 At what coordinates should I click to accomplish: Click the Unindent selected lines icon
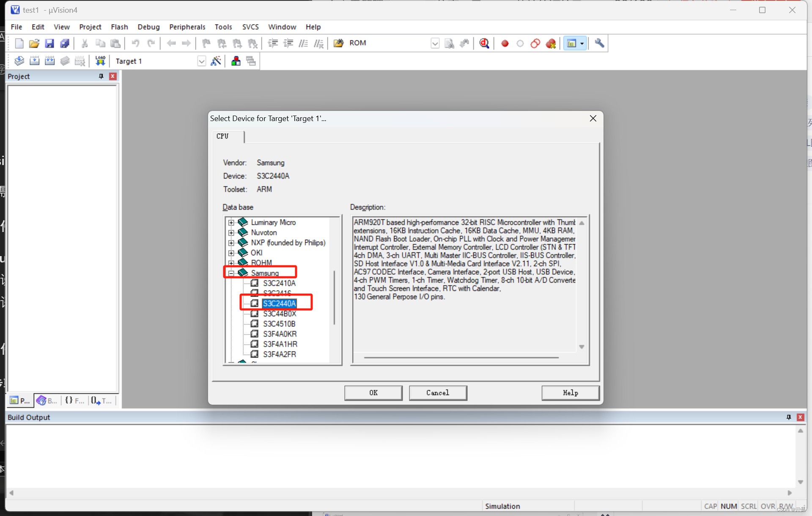(x=288, y=43)
